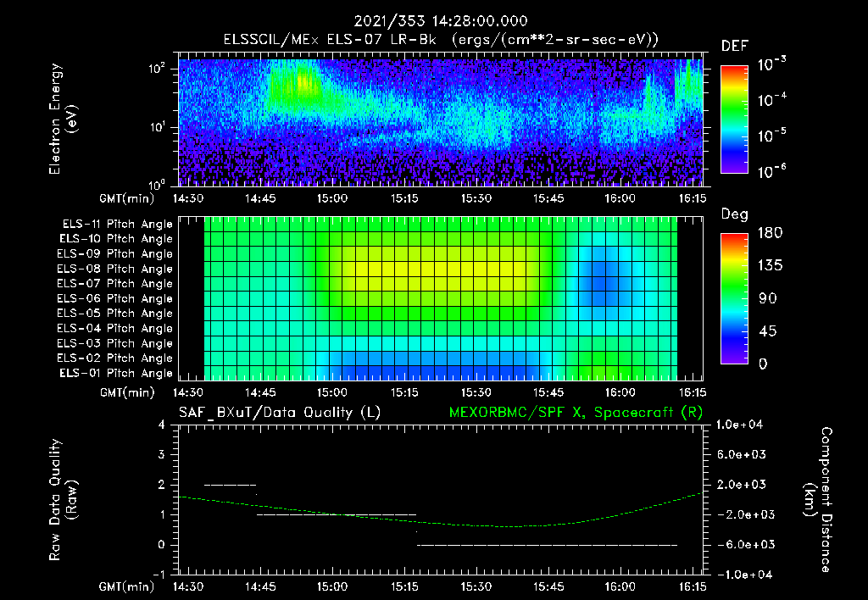
Task: Click the dark blue patch in pitch angle panel
Action: click(x=601, y=283)
